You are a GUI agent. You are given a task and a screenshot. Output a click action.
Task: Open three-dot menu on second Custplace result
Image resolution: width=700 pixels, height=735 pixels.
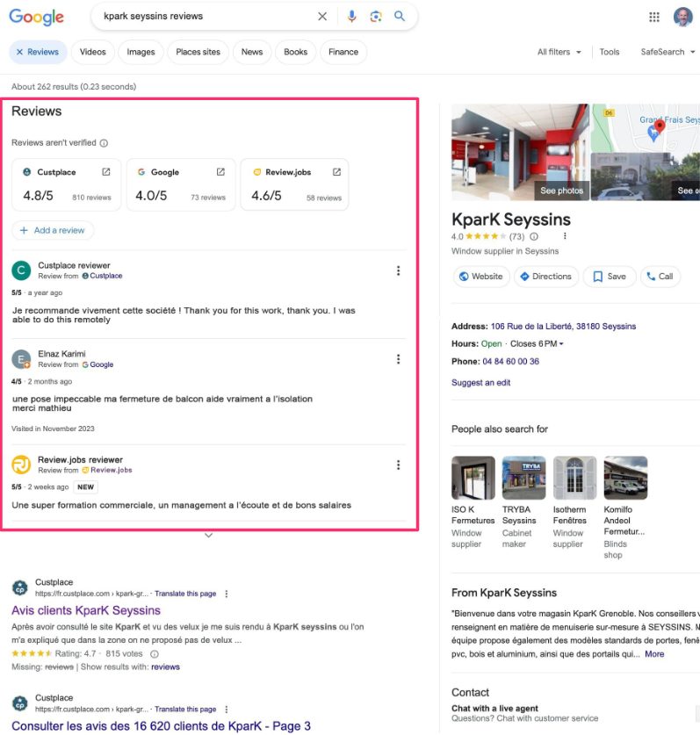[227, 710]
